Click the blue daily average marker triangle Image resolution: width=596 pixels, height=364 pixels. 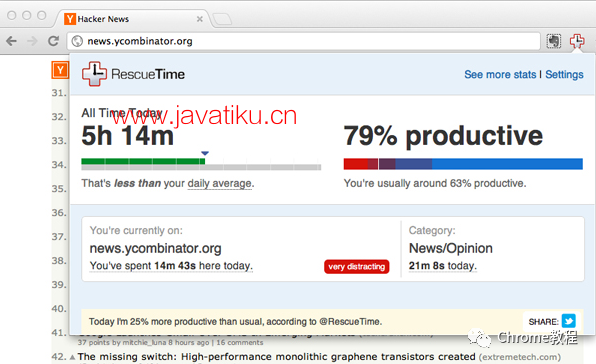tap(205, 153)
